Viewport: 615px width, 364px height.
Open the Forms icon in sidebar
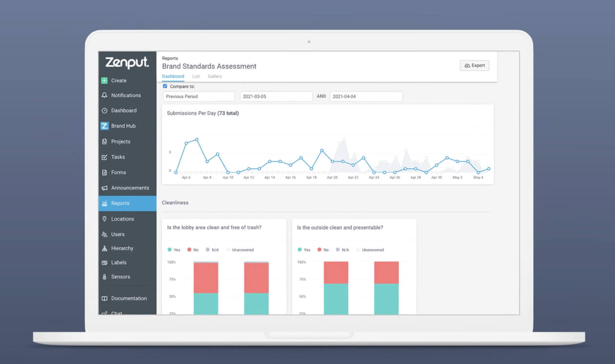coord(104,172)
